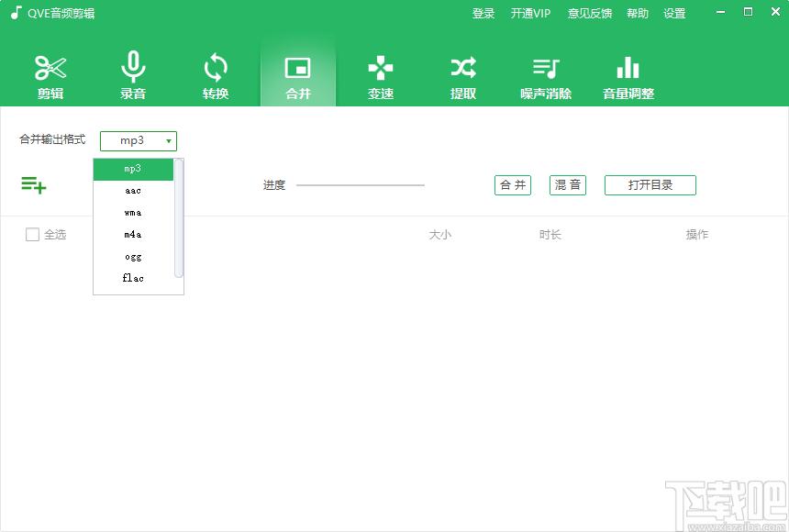Click the QVE music note logo
This screenshot has height=532, width=789.
pyautogui.click(x=17, y=13)
